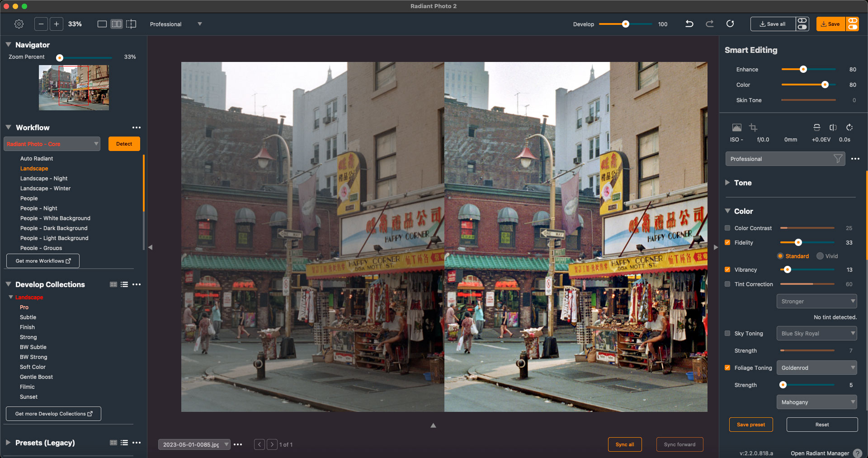The image size is (868, 458).
Task: Click the Enhance slider handle
Action: pyautogui.click(x=803, y=70)
